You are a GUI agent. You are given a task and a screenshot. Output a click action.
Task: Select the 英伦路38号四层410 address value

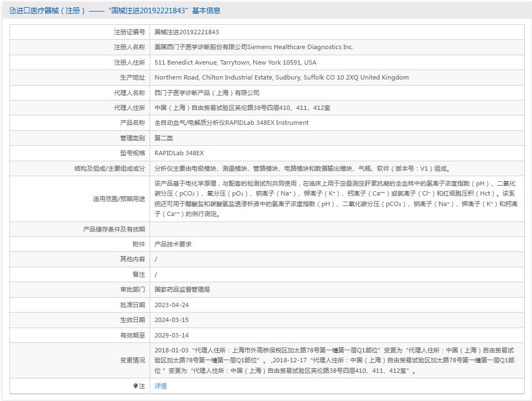click(x=242, y=108)
